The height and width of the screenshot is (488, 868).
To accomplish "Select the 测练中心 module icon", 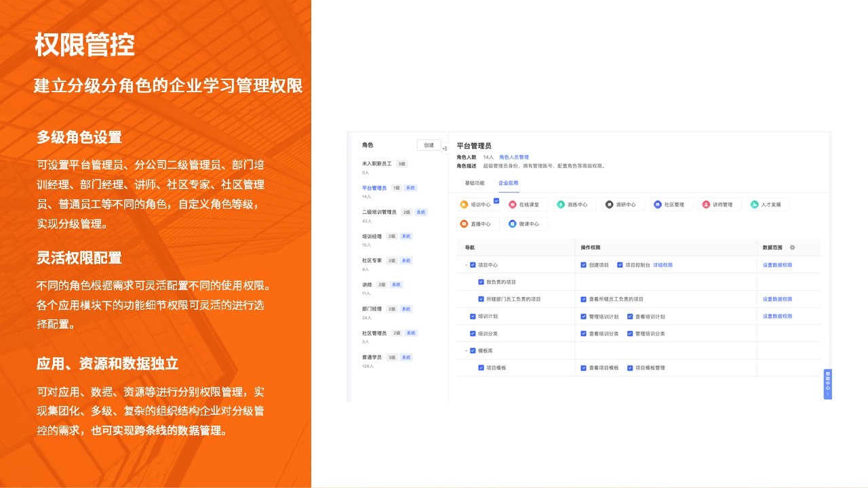I will click(561, 203).
